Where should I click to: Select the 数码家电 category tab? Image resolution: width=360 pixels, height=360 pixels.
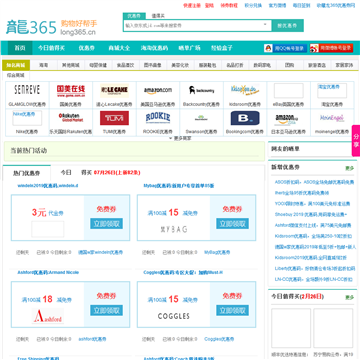coord(262,65)
